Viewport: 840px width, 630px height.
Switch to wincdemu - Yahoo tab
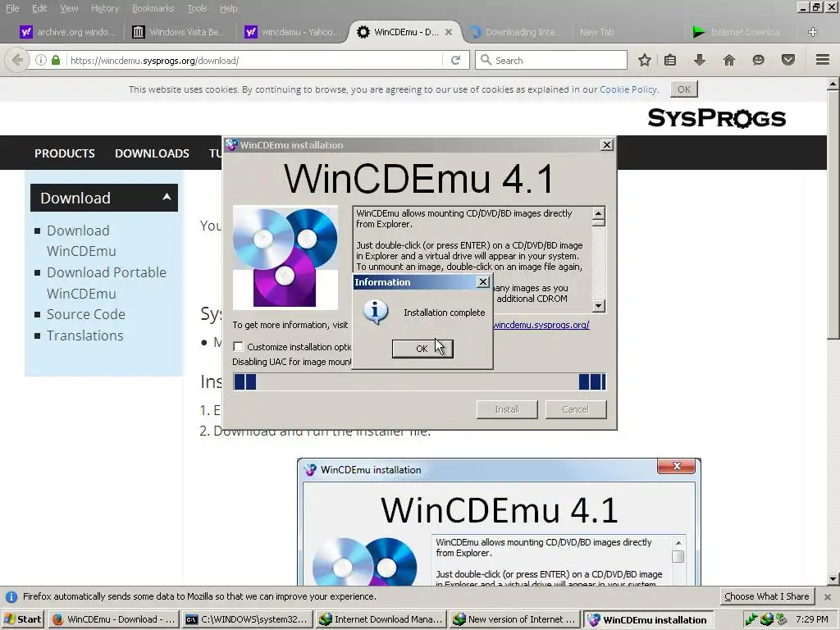click(292, 32)
